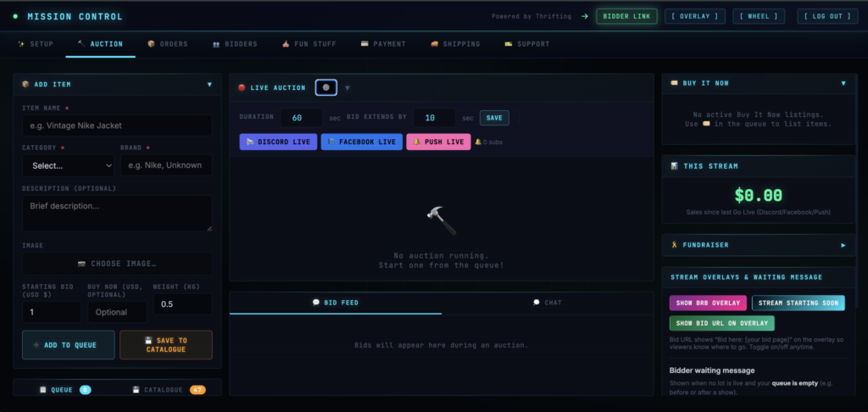
Task: Click the Discord Live button
Action: point(278,142)
